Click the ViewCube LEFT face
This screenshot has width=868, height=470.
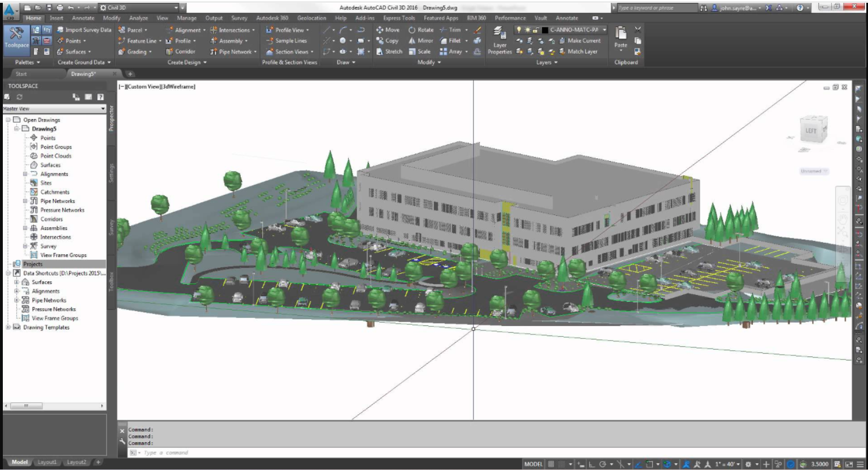tap(811, 130)
